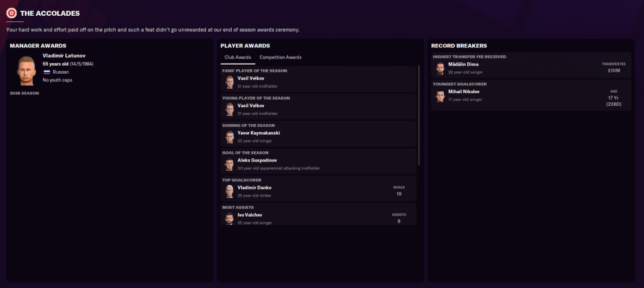644x288 pixels.
Task: Click the Russian flag icon
Action: tap(46, 72)
